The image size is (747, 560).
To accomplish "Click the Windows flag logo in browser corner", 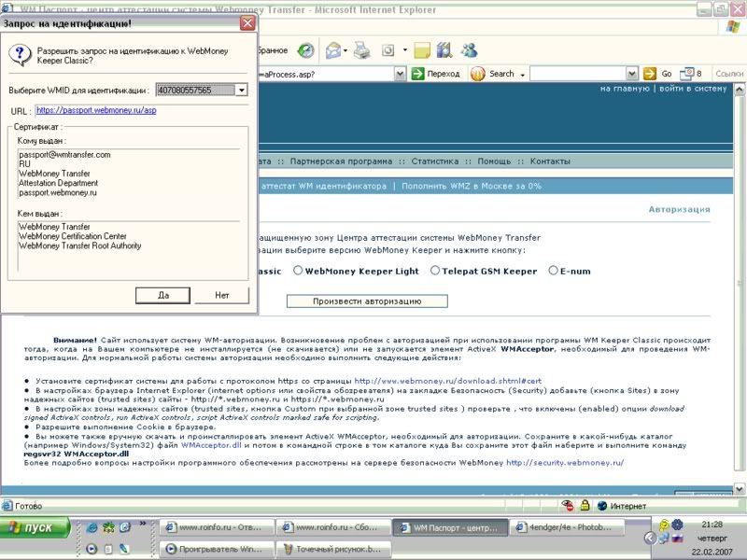I will [x=733, y=27].
